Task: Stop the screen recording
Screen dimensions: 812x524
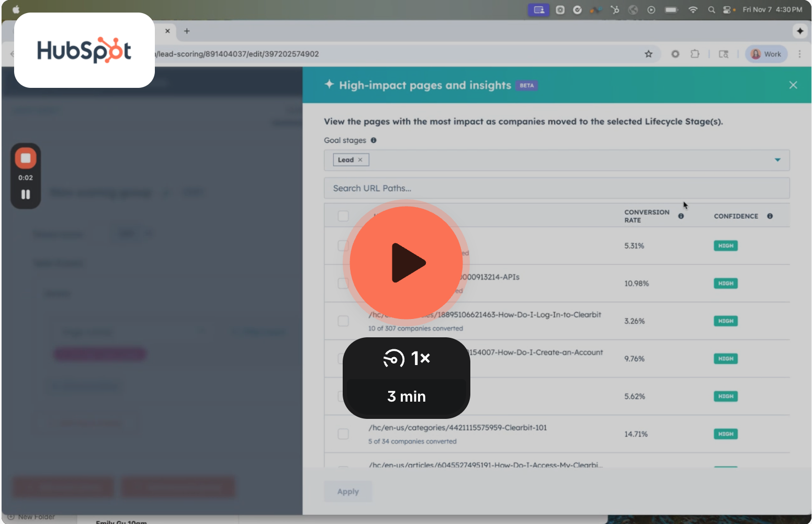Action: tap(26, 158)
